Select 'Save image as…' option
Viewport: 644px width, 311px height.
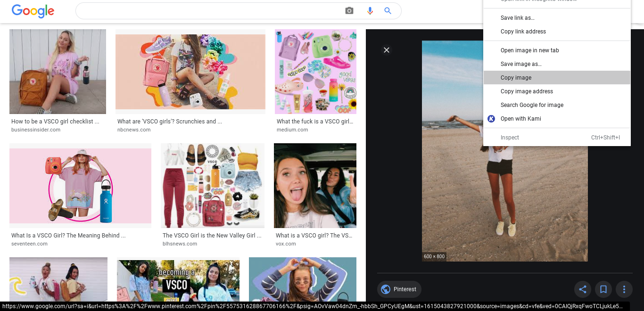point(557,64)
